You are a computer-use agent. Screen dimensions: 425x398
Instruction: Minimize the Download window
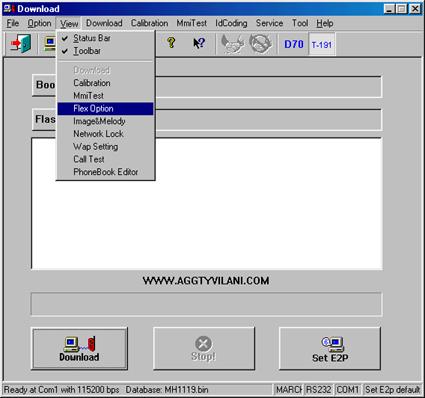point(389,9)
